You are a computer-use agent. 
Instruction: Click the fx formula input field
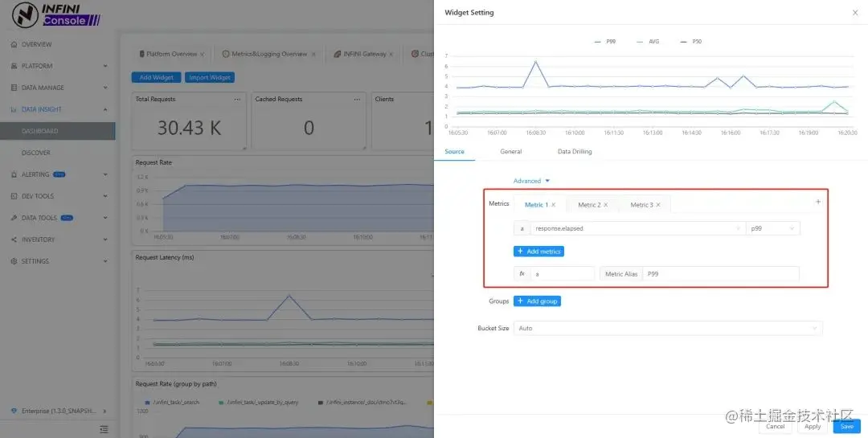(563, 274)
